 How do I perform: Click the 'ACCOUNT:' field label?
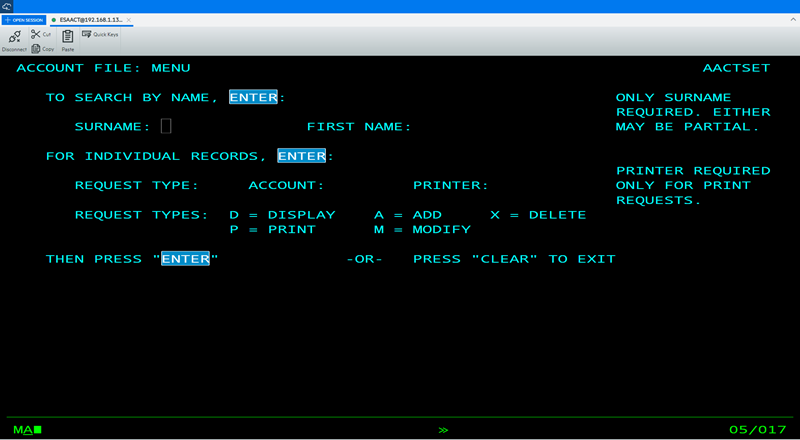[287, 185]
